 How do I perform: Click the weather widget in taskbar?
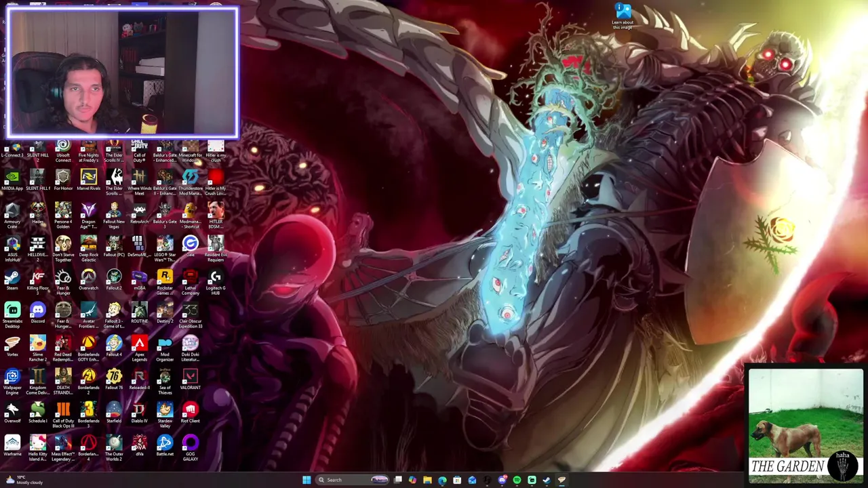click(23, 480)
